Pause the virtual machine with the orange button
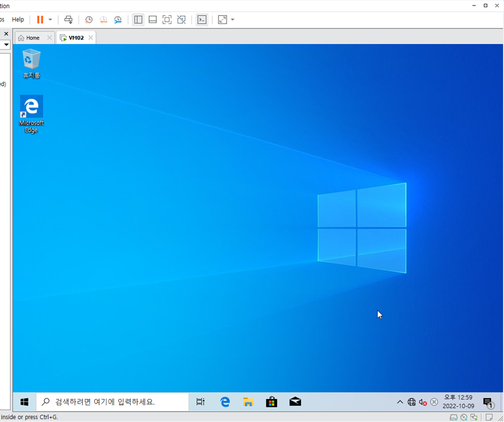The image size is (504, 422). 40,20
